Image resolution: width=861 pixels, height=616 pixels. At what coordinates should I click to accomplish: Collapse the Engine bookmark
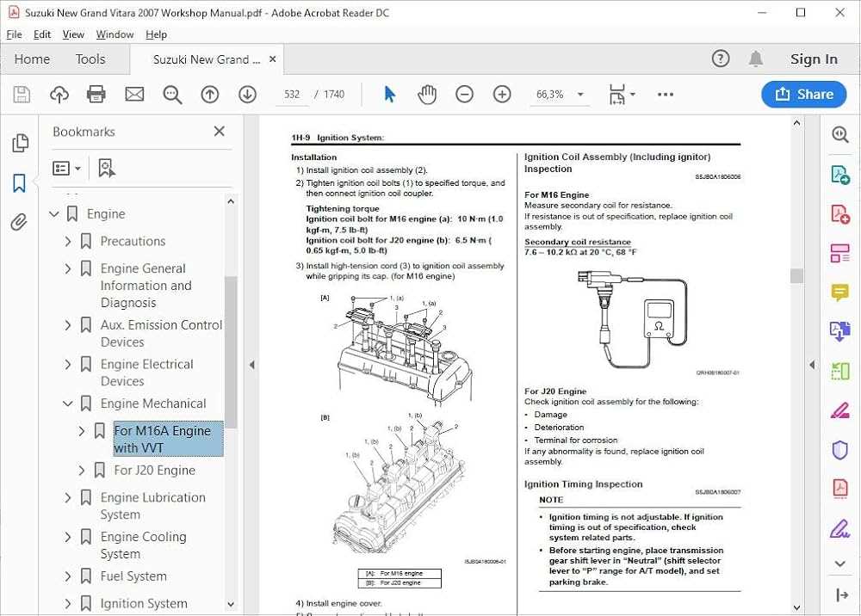(53, 214)
